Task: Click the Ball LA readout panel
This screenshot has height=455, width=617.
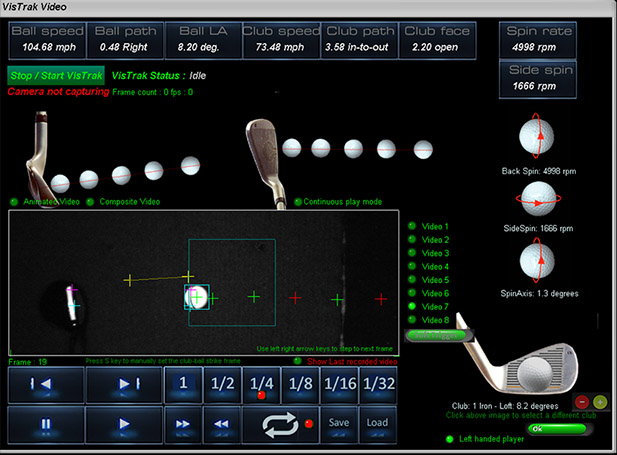Action: tap(203, 40)
